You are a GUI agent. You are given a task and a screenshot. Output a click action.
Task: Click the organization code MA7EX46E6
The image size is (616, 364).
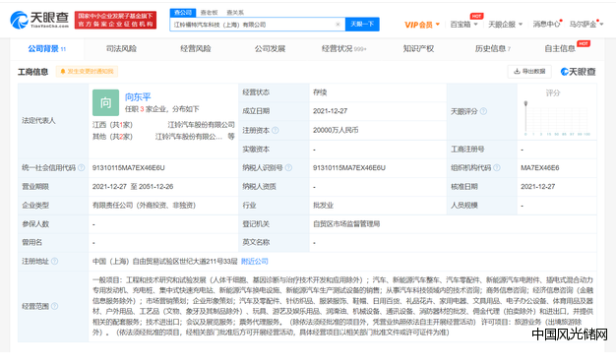coord(540,167)
